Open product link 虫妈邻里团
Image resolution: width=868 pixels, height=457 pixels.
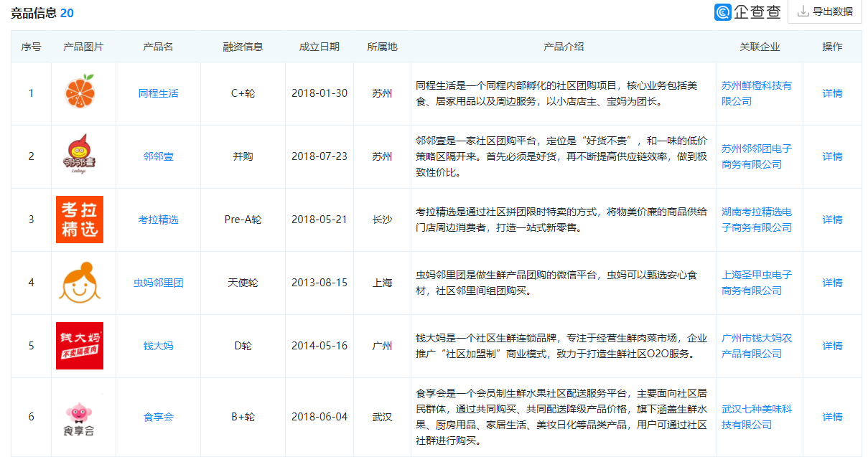159,283
